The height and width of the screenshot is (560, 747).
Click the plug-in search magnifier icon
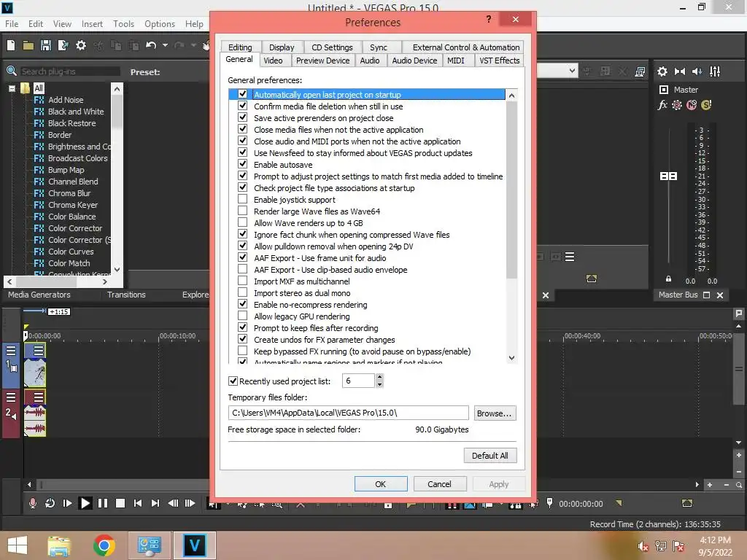coord(12,71)
